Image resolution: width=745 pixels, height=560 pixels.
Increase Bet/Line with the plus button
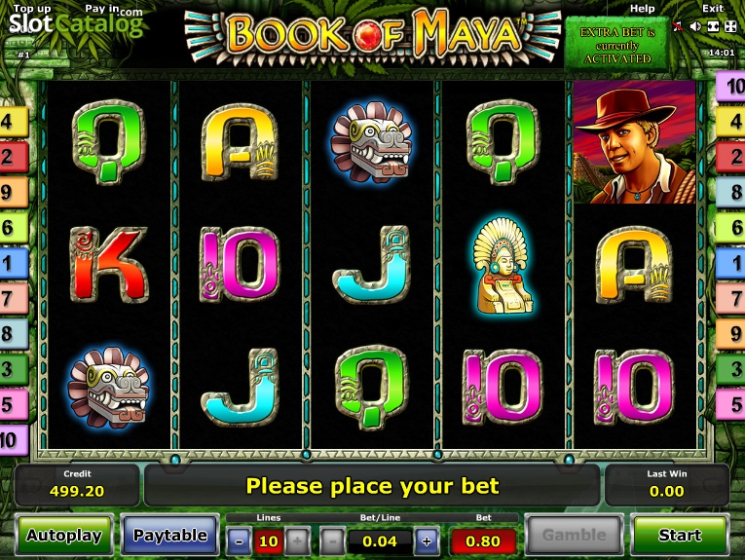427,541
